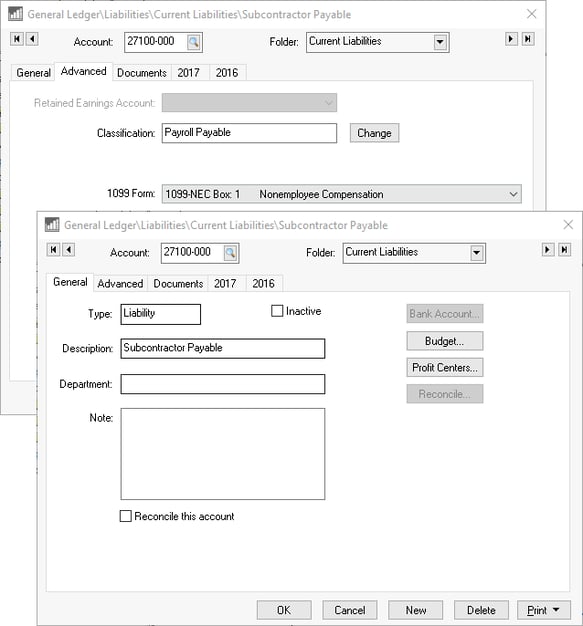
Task: Expand the Folder dropdown in back window
Action: 440,42
